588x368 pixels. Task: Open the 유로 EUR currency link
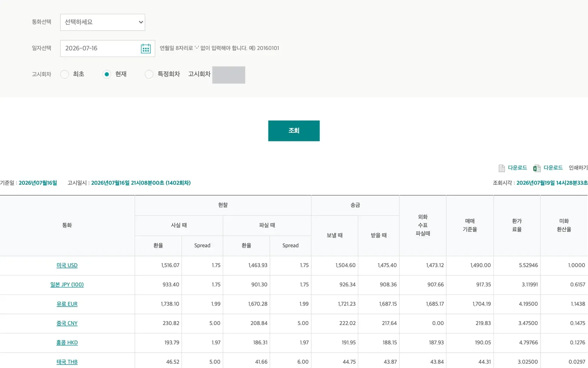[67, 304]
